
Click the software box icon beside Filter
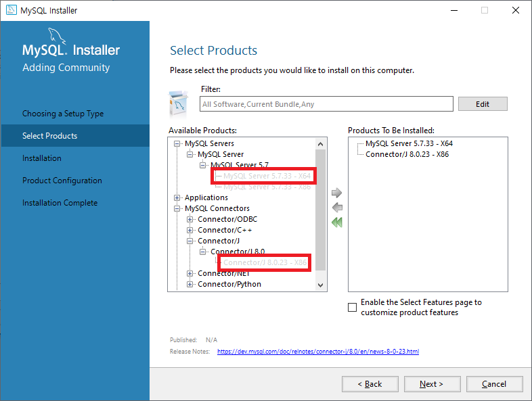tap(179, 103)
